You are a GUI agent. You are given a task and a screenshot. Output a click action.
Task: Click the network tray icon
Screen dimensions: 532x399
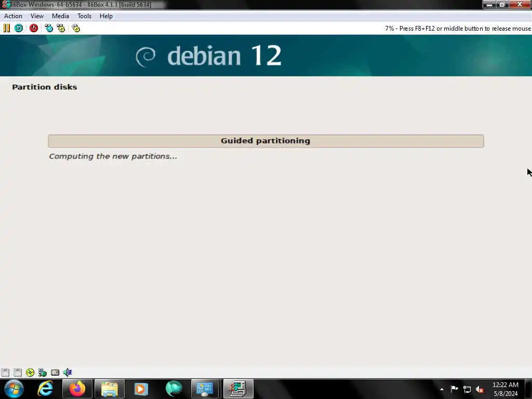(x=467, y=390)
